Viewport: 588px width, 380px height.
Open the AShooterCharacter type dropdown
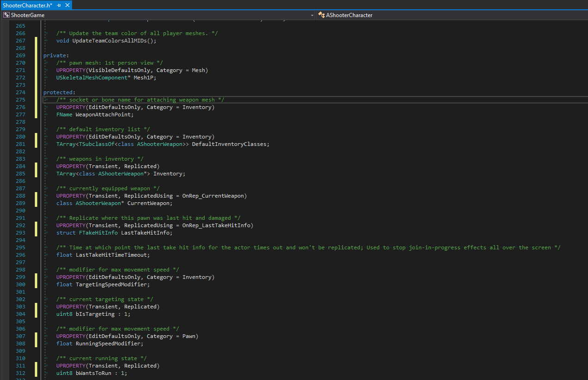pyautogui.click(x=452, y=15)
